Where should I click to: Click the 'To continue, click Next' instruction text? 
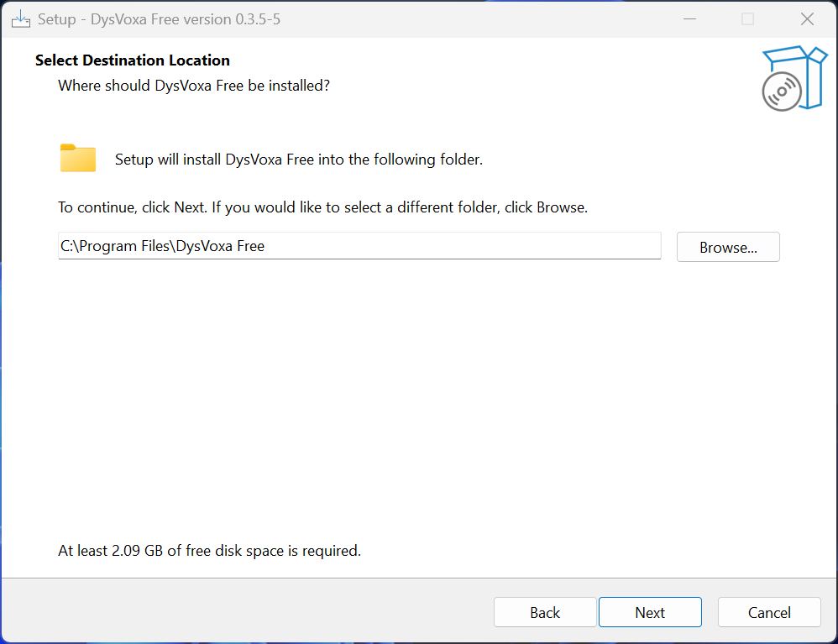click(322, 207)
